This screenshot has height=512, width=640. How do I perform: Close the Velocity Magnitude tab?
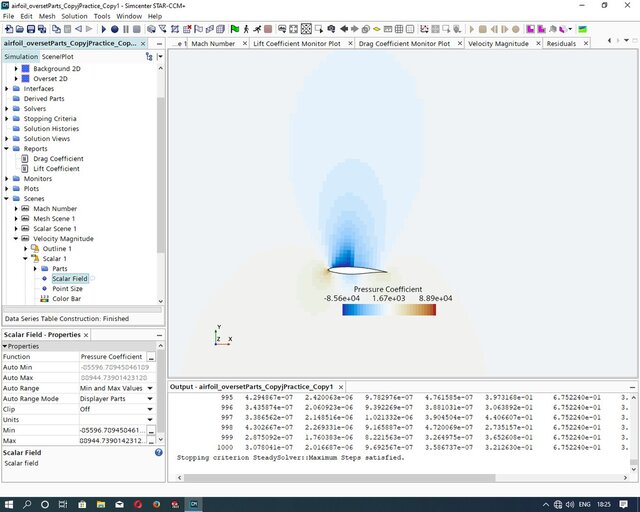point(538,43)
